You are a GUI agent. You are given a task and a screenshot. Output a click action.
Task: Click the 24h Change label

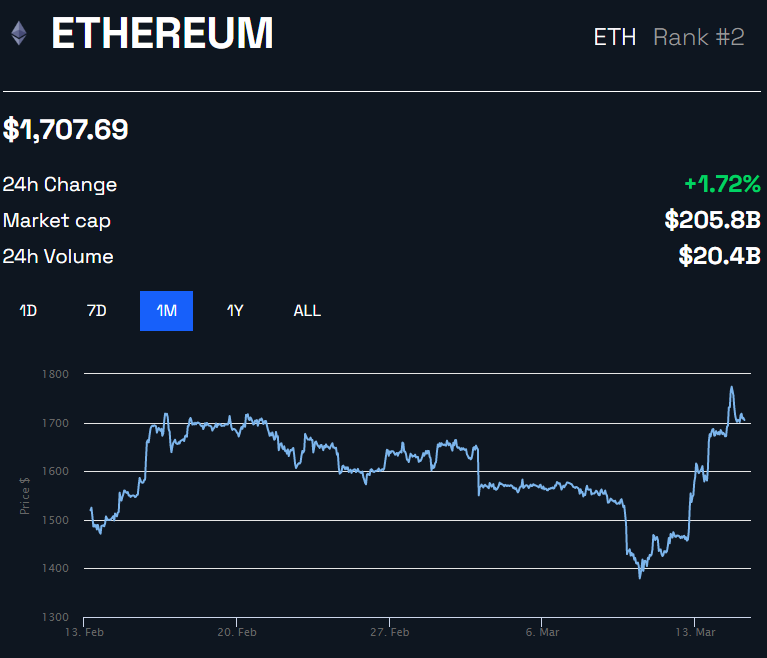click(60, 185)
